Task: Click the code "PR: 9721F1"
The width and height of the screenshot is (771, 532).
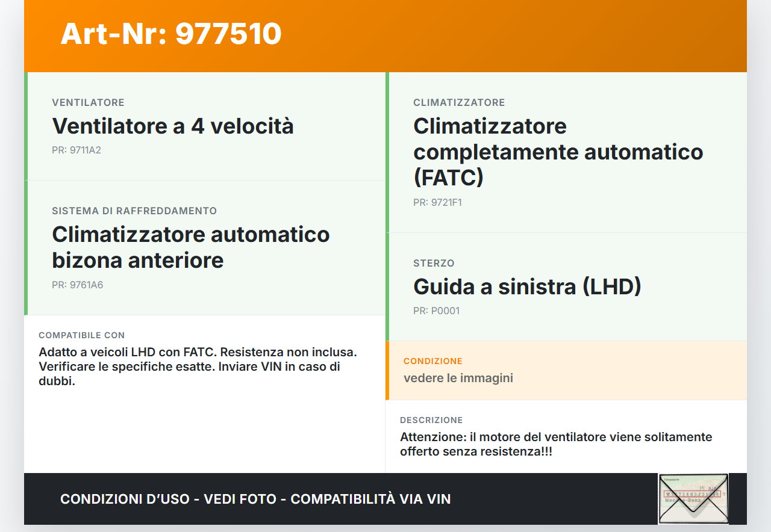Action: [x=437, y=203]
